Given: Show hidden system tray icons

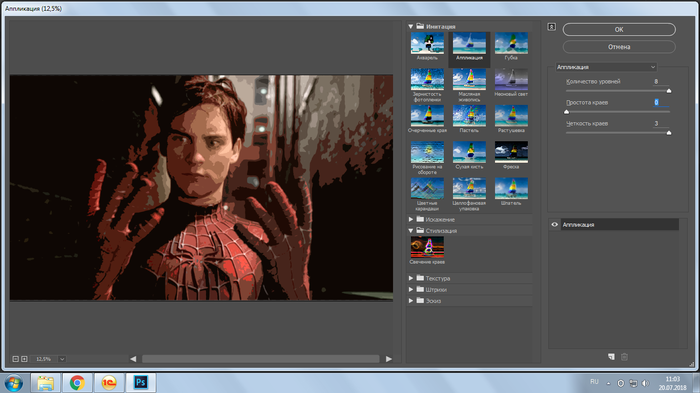Looking at the screenshot, I should click(608, 383).
